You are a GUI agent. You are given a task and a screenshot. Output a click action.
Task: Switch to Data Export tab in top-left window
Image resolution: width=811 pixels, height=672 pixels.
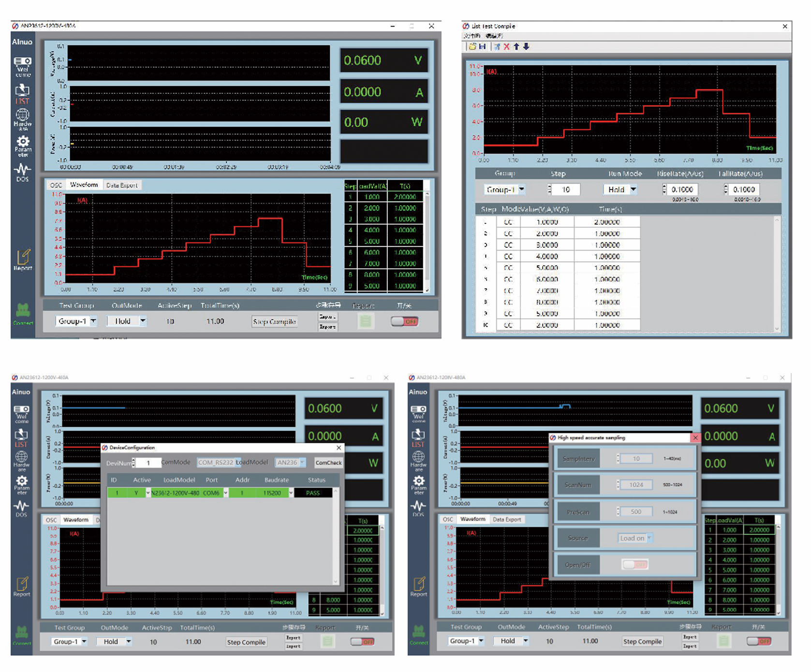[122, 185]
